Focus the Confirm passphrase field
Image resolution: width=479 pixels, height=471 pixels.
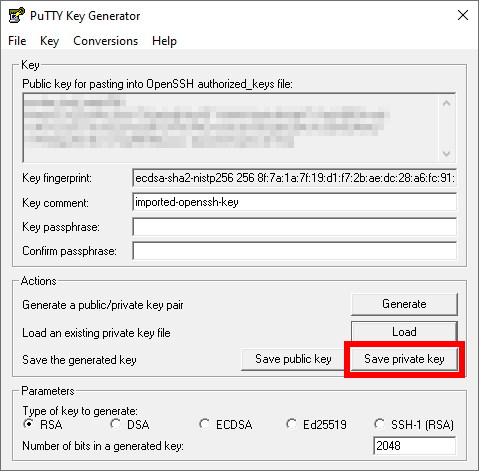[x=295, y=251]
